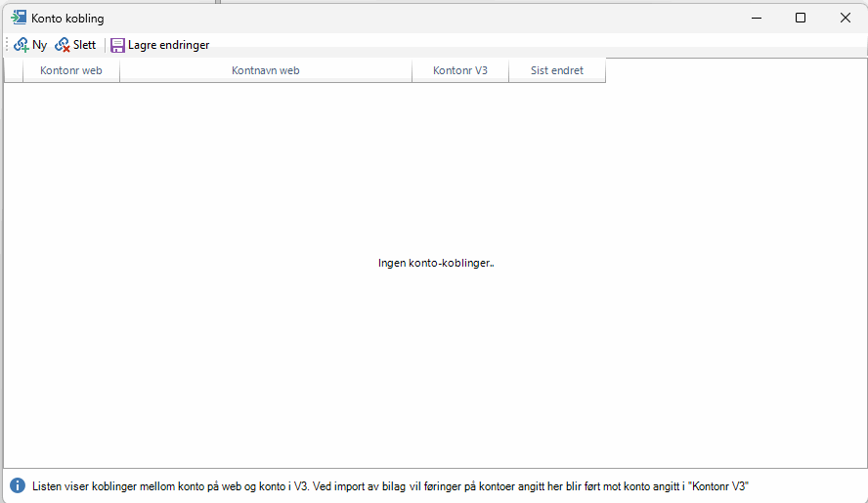Click the Kontonr V3 column header
868x503 pixels.
[x=459, y=70]
